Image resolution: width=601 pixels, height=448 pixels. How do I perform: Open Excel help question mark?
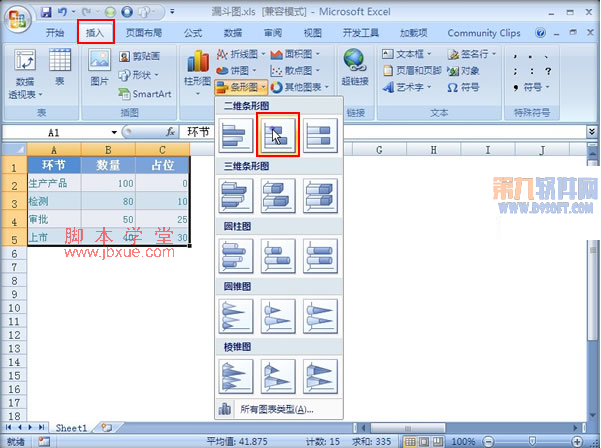[540, 33]
